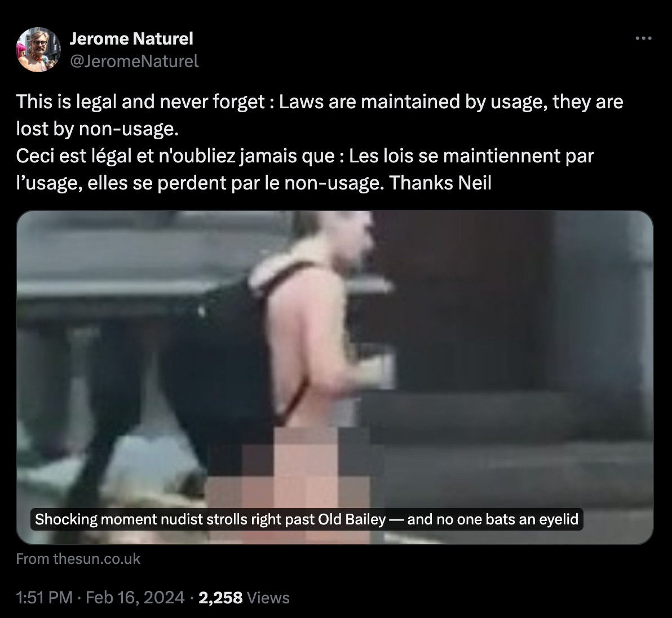This screenshot has width=672, height=618.
Task: Open Jerome Naturel's profile avatar
Action: pyautogui.click(x=38, y=50)
